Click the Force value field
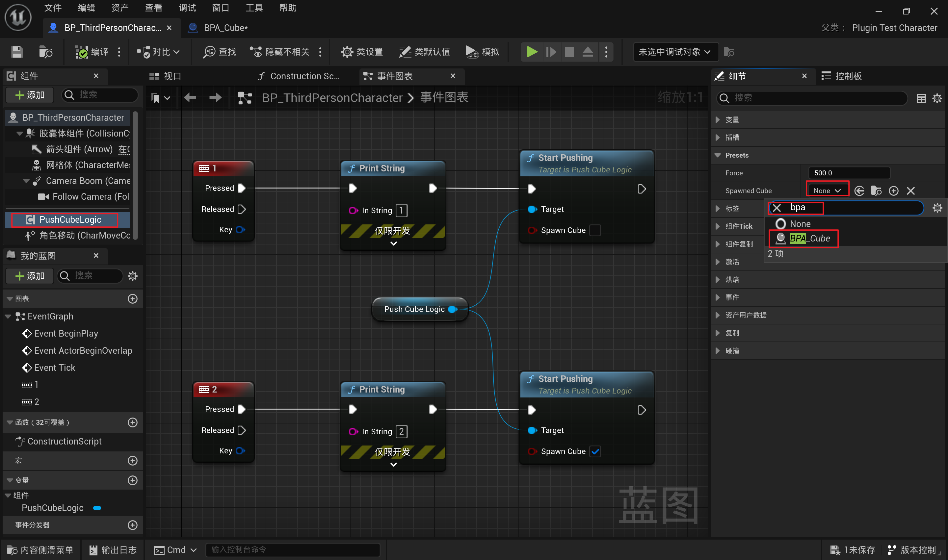The image size is (948, 560). [849, 173]
